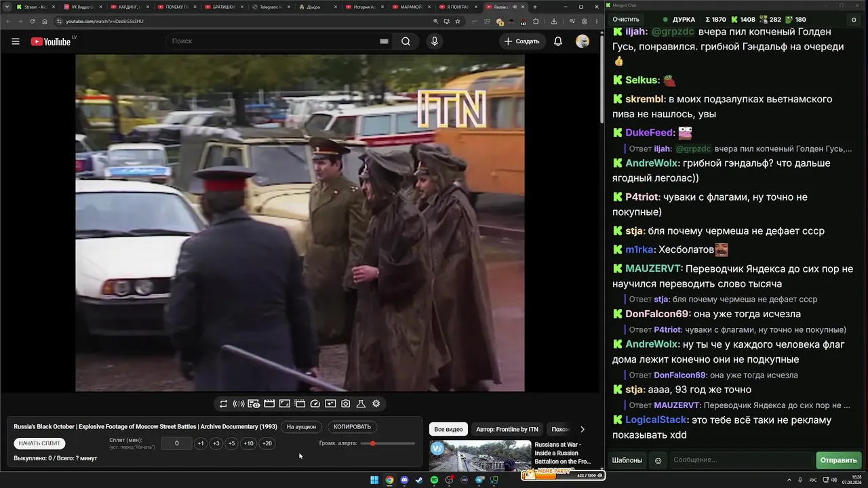Open chat settings gear in Merged Chat

coord(854,20)
